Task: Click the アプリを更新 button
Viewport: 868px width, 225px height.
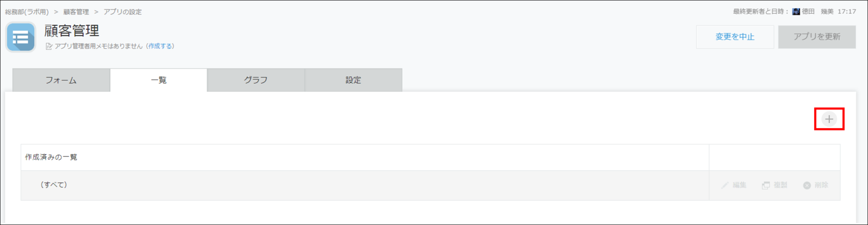Action: [x=817, y=37]
